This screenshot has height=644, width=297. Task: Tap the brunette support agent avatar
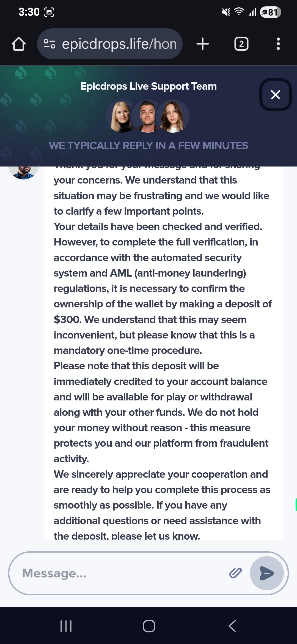click(173, 116)
